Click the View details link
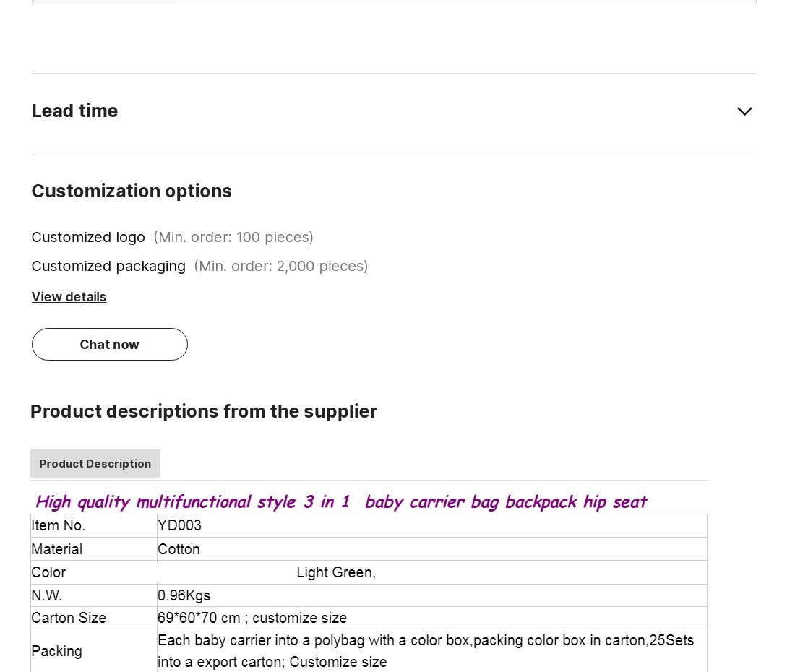This screenshot has height=672, width=795. [69, 297]
